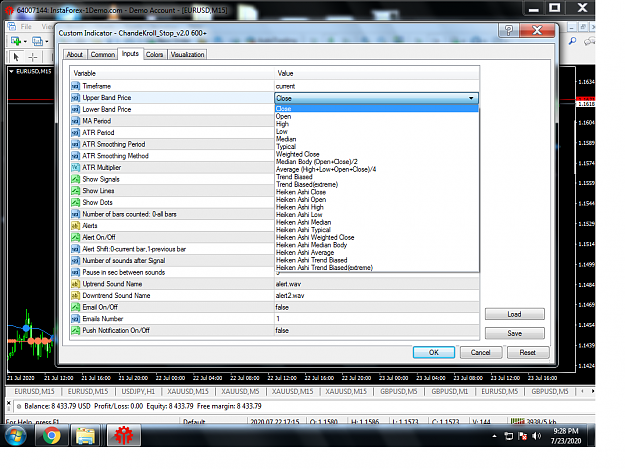Click the Show Lines boolean icon
The width and height of the screenshot is (625, 469).
pyautogui.click(x=76, y=190)
